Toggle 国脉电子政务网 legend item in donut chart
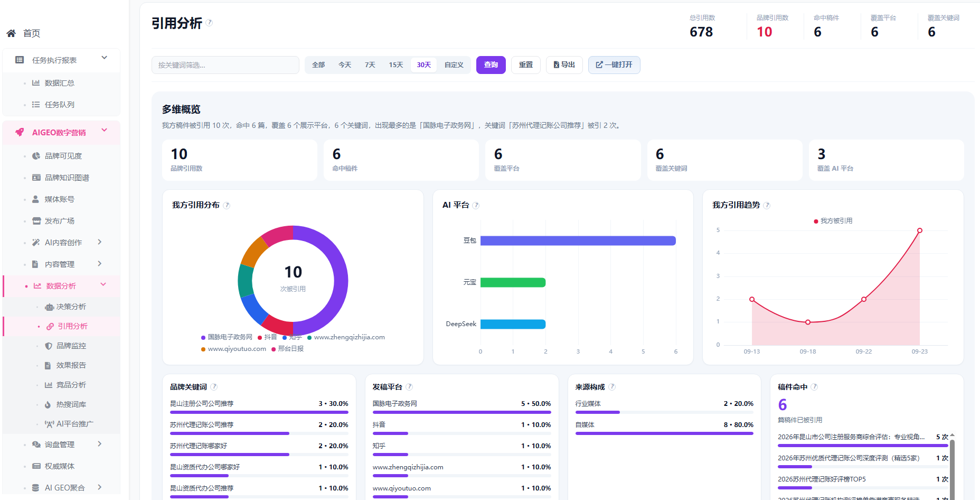Image resolution: width=980 pixels, height=500 pixels. click(227, 337)
